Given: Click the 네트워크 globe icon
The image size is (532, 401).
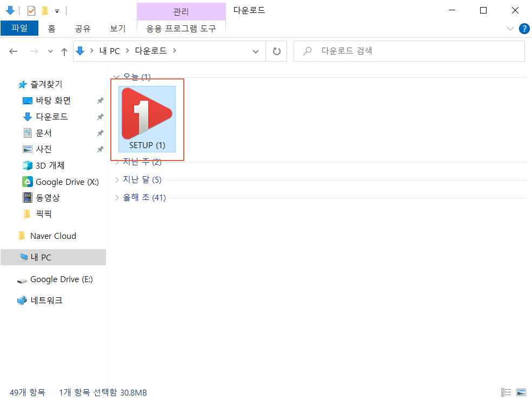Looking at the screenshot, I should click(22, 300).
